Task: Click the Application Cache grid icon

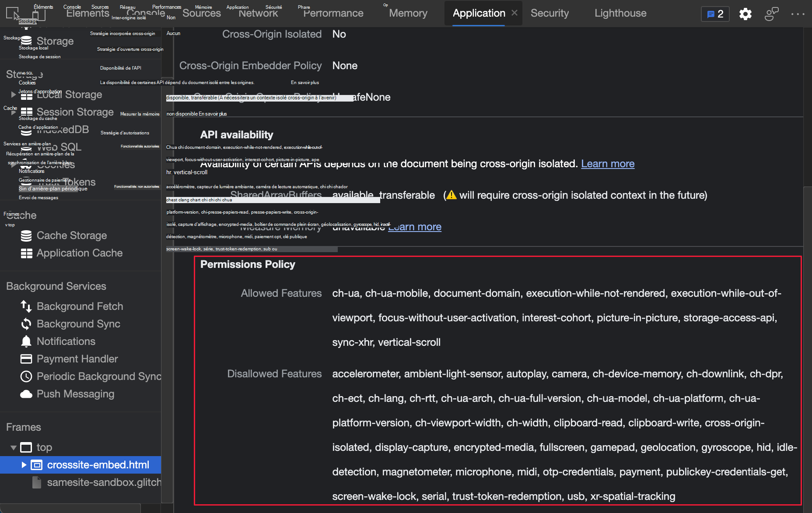Action: [x=26, y=253]
